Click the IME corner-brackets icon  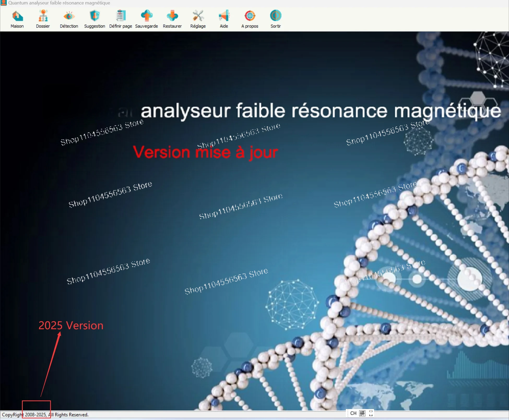click(371, 413)
